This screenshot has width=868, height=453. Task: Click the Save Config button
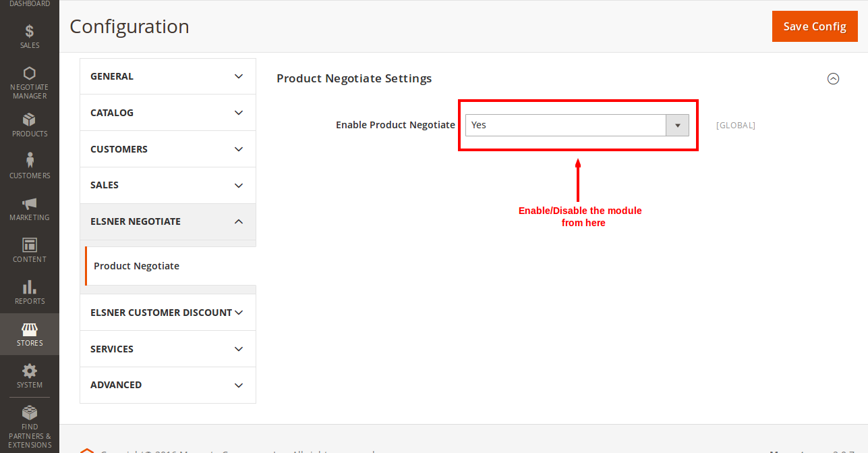(815, 26)
